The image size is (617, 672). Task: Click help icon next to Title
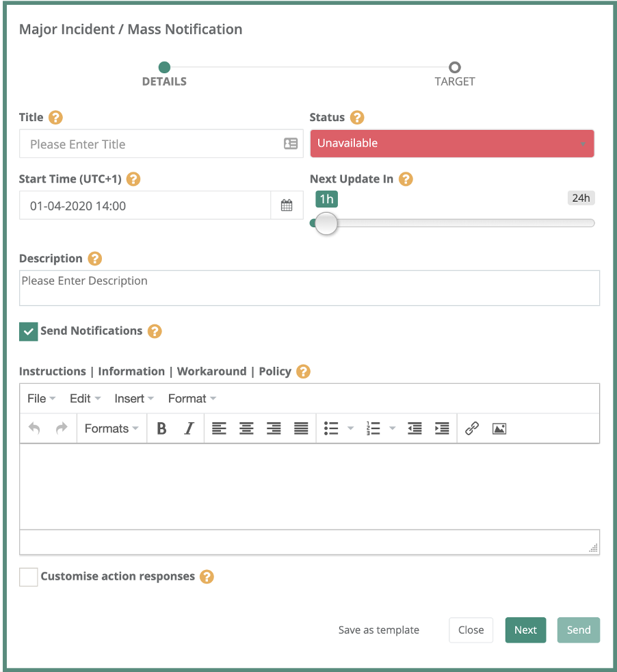coord(55,118)
